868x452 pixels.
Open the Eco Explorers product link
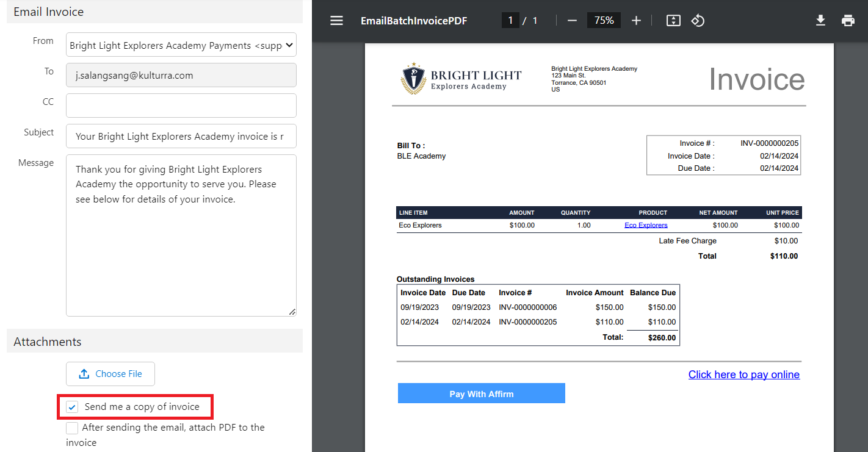coord(646,225)
